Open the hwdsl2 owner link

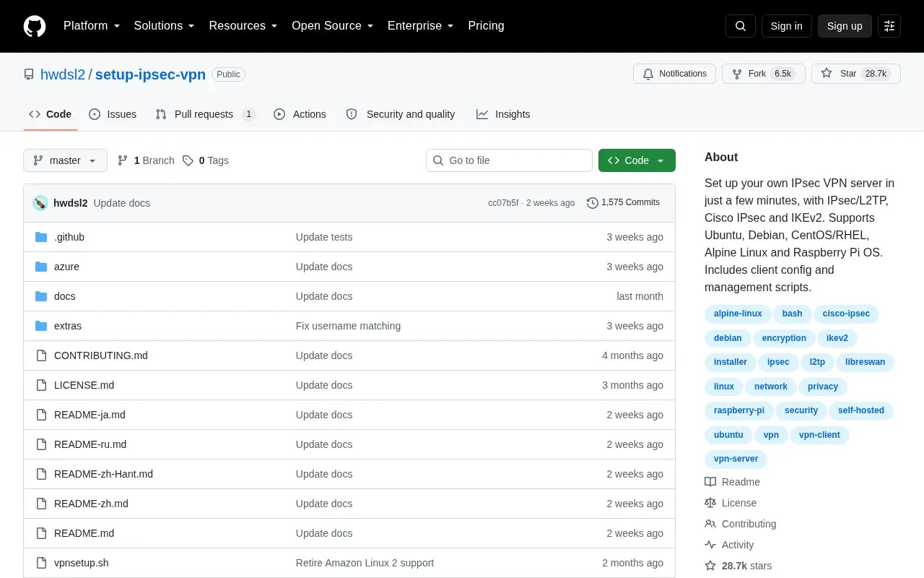click(63, 74)
